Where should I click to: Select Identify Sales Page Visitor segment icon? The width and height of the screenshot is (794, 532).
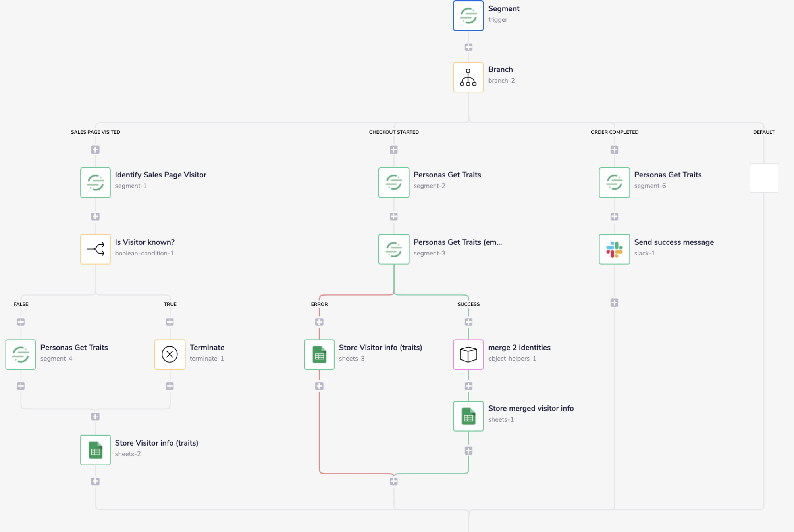point(95,182)
